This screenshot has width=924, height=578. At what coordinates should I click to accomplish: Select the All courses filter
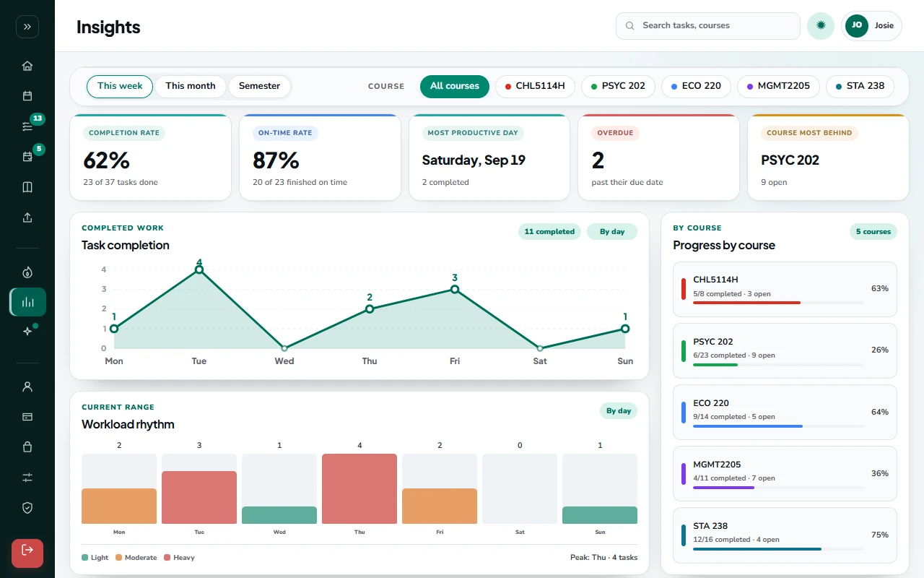[x=455, y=87]
